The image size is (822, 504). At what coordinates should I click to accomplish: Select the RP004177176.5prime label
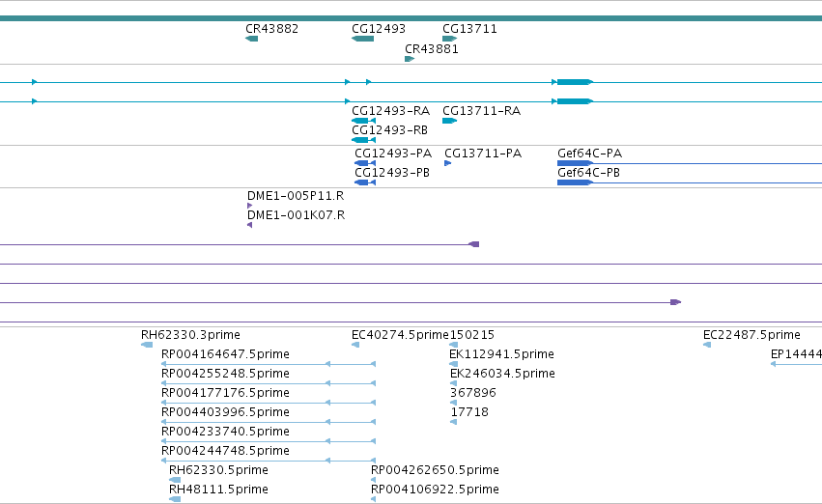(x=225, y=393)
